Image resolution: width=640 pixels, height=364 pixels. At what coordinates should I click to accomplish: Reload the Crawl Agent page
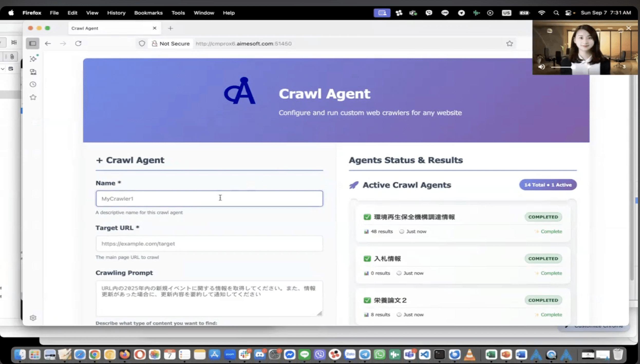click(x=78, y=43)
